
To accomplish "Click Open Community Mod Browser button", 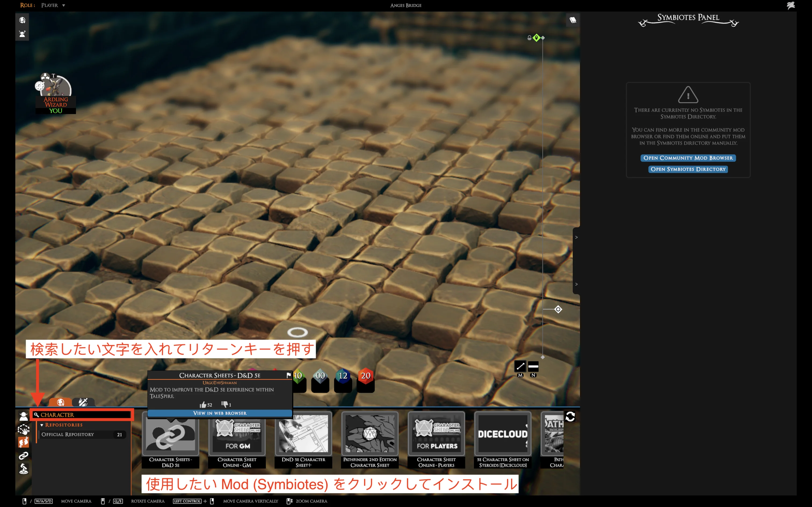I will coord(688,158).
